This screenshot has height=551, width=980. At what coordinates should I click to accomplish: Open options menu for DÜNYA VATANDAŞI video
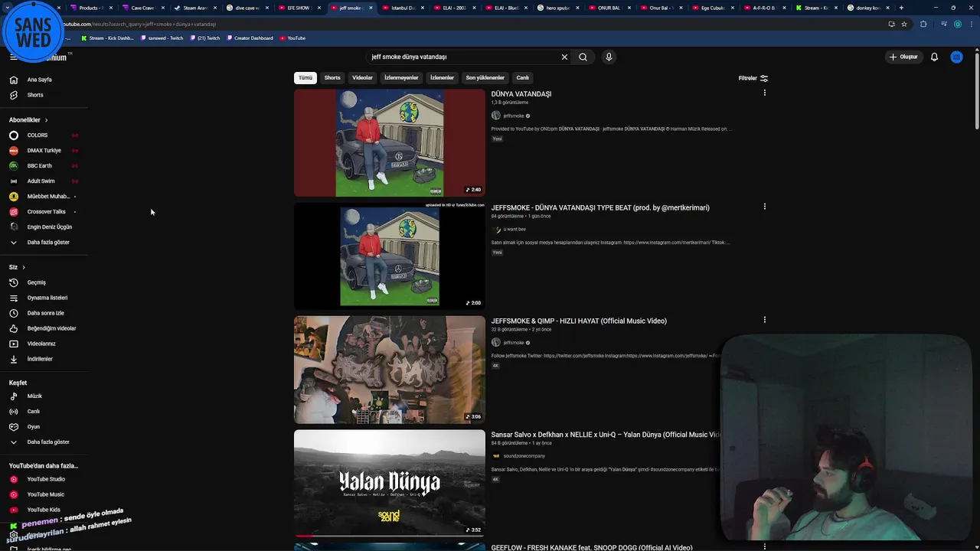[x=764, y=93]
